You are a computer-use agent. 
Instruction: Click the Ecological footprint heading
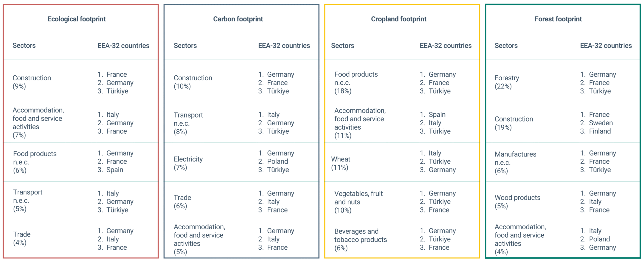point(76,19)
